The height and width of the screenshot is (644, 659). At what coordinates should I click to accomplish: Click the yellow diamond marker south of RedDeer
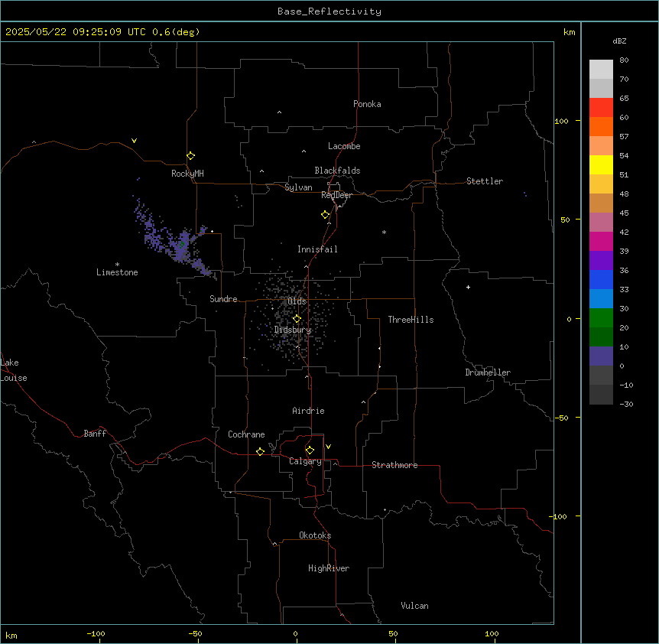325,215
